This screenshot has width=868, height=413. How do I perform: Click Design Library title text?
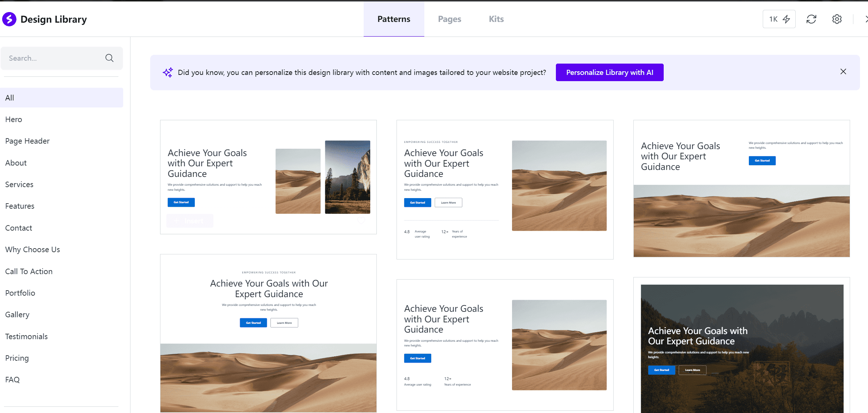[54, 19]
